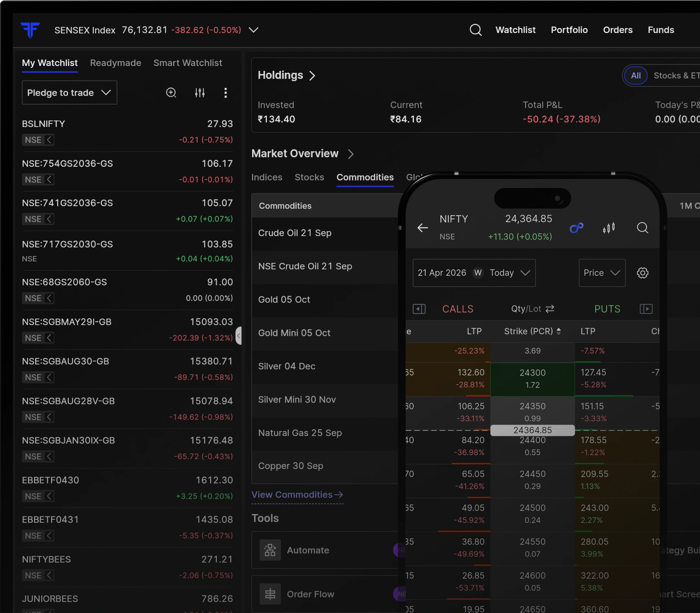The image size is (700, 613).
Task: Click NSE chevron badge under BSLNIFTY
Action: [x=38, y=140]
